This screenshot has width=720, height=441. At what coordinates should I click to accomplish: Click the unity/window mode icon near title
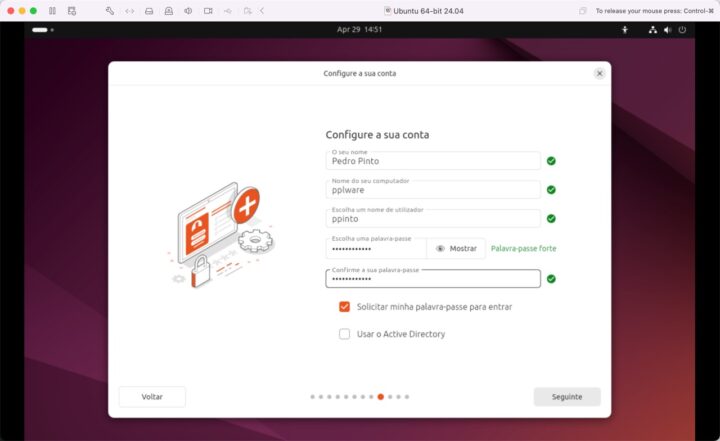pyautogui.click(x=583, y=11)
